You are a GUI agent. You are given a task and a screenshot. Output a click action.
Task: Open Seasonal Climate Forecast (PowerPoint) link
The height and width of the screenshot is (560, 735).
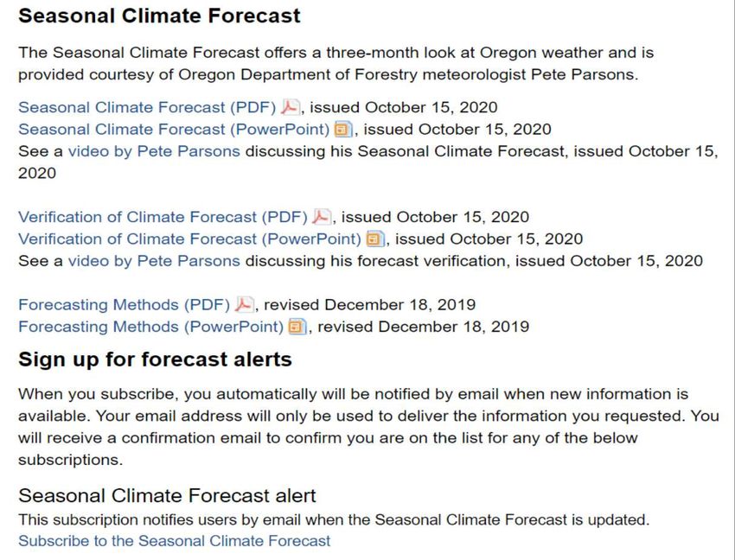174,130
